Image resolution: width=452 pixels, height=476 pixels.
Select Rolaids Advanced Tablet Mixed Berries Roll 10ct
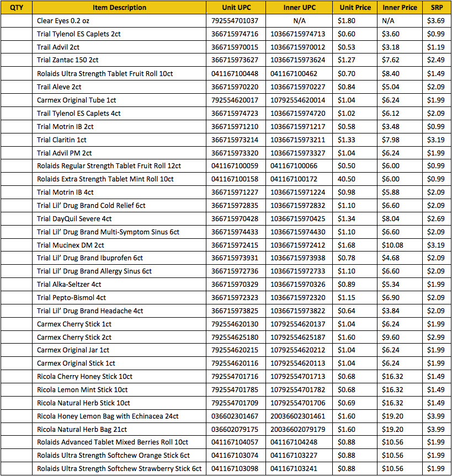pos(113,442)
